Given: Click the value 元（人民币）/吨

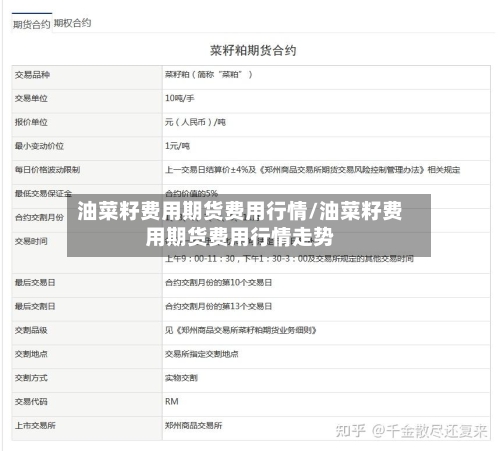Looking at the screenshot, I should coord(195,122).
